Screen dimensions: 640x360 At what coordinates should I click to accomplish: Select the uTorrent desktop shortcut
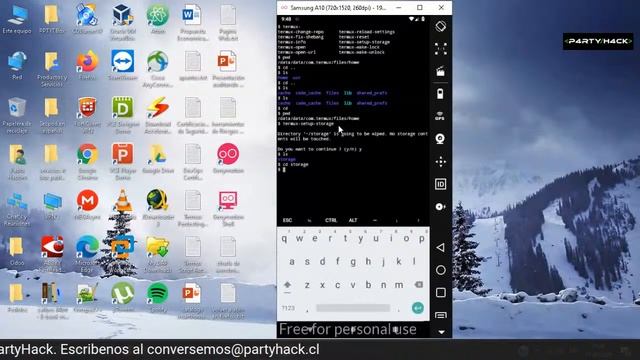click(x=122, y=298)
